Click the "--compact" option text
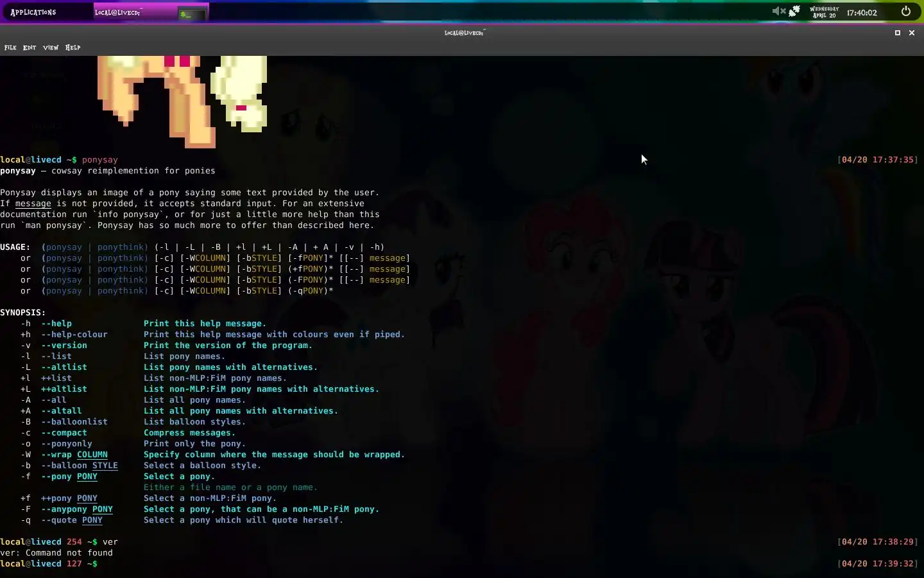This screenshot has width=924, height=578. [64, 433]
